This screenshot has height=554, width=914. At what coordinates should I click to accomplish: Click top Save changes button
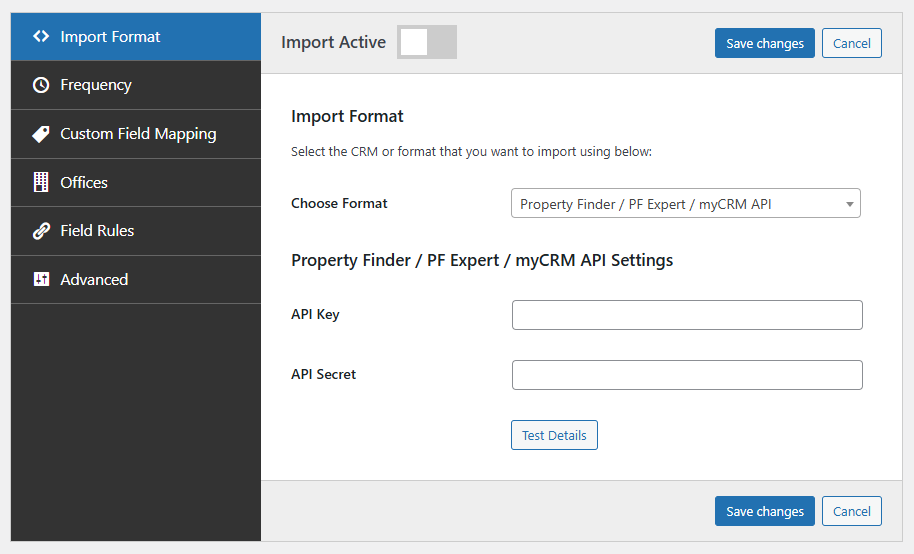(x=765, y=43)
